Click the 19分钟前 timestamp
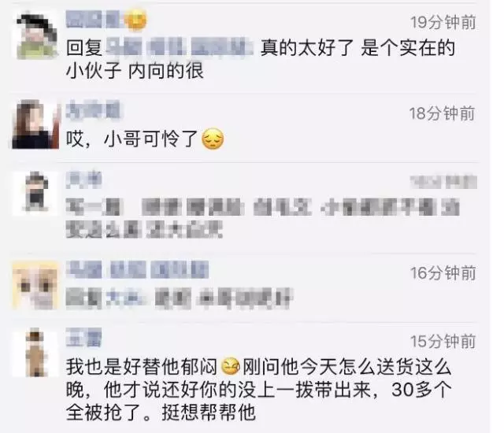This screenshot has height=433, width=504. click(x=443, y=23)
